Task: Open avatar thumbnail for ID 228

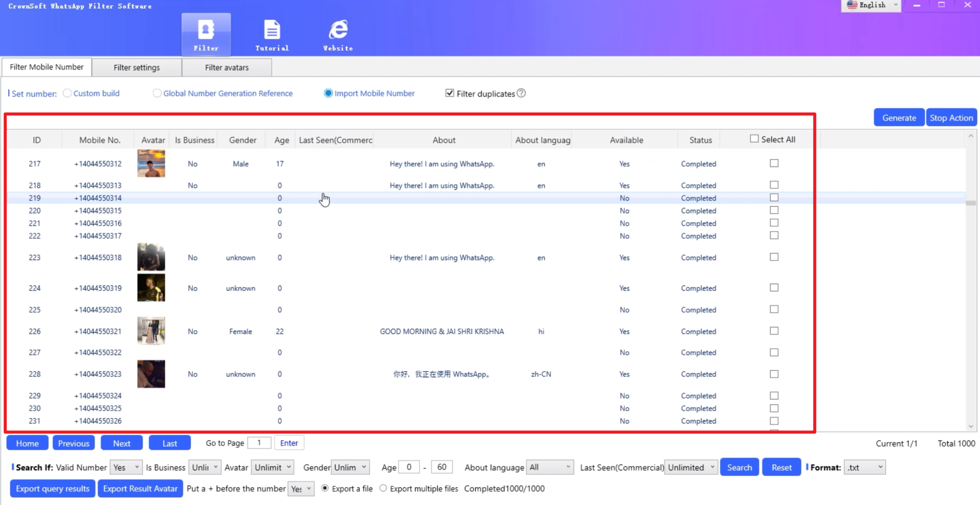Action: click(151, 374)
